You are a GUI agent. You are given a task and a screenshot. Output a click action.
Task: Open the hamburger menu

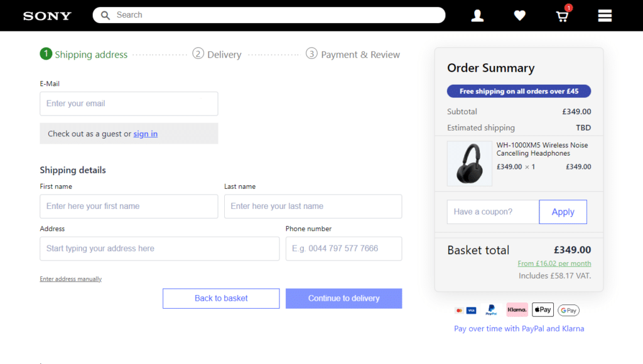tap(605, 16)
